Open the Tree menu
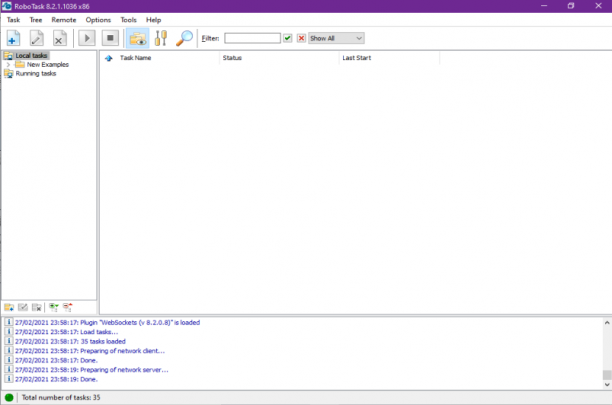The image size is (612, 405). (x=36, y=20)
